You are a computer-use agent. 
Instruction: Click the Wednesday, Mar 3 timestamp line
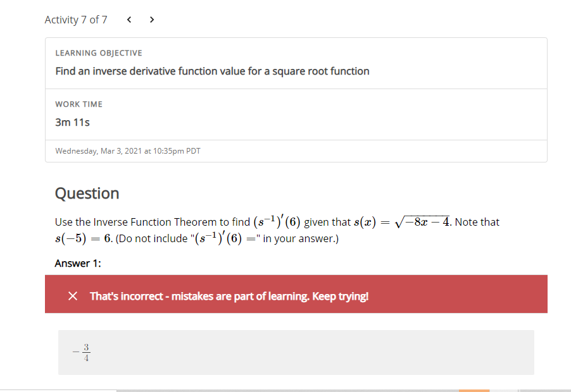(127, 150)
